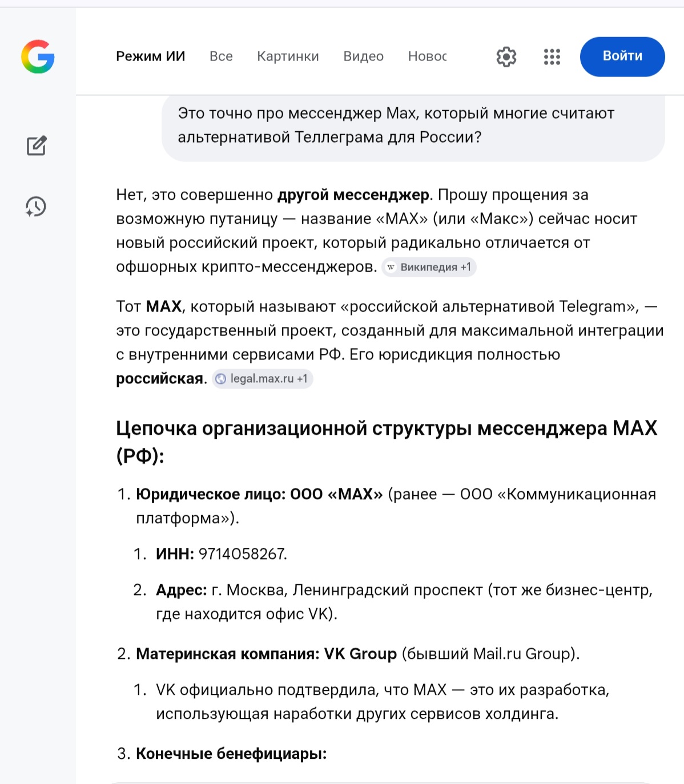Click the ИНН number 9714058267

[243, 554]
